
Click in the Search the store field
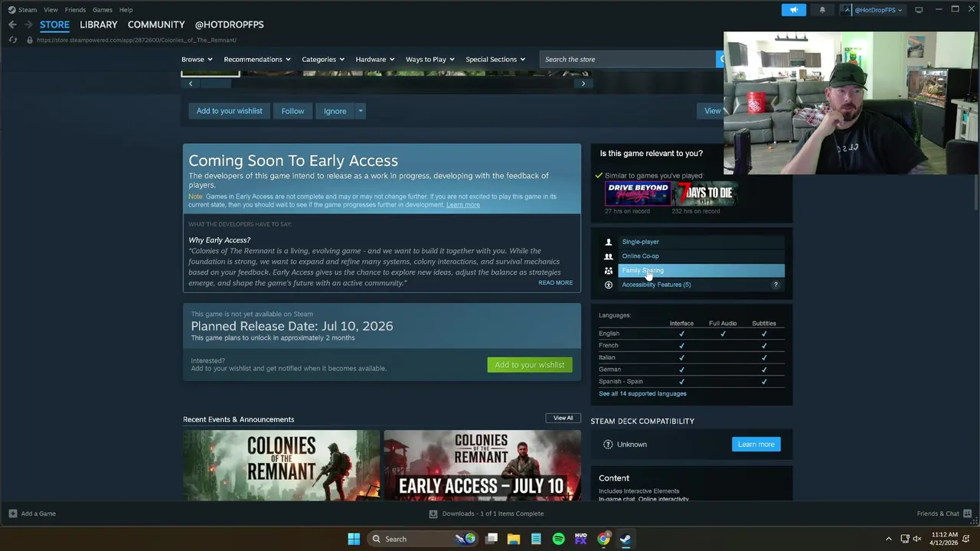tap(628, 59)
